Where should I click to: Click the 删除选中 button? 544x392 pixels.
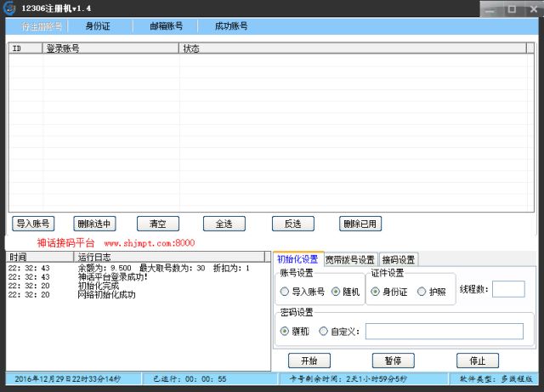click(94, 224)
